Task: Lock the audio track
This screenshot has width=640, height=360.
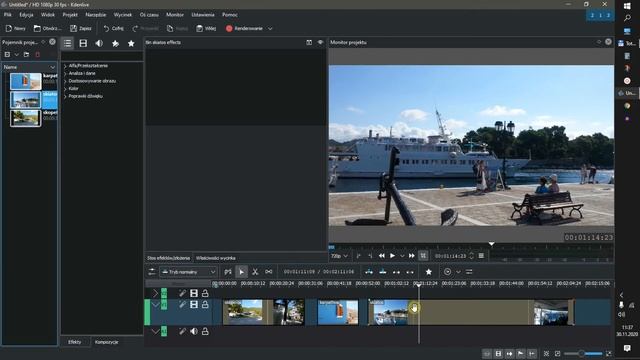Action: 205,331
